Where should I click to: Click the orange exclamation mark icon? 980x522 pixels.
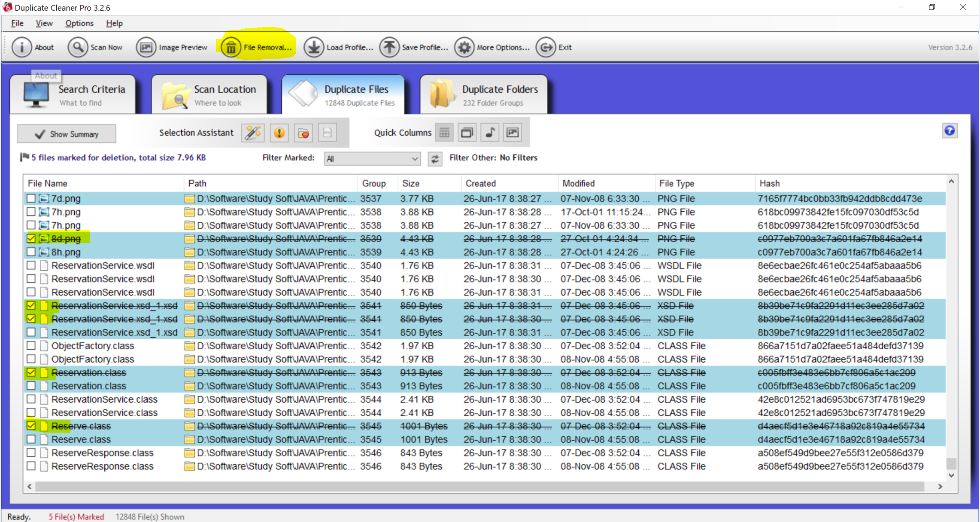pos(279,133)
